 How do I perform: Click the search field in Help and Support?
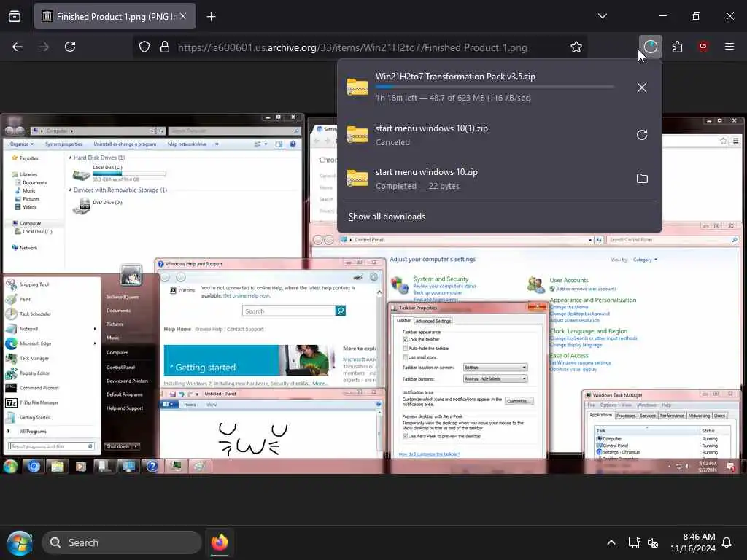[x=289, y=311]
